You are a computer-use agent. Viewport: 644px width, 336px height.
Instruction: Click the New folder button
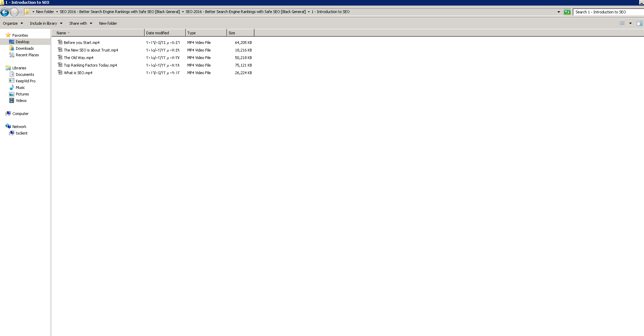pos(108,23)
